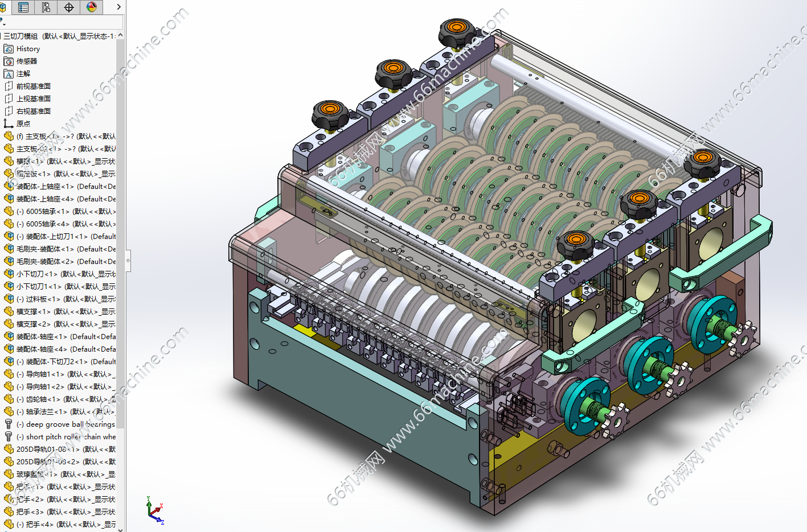The image size is (807, 532).
Task: Switch to the ConfigurationManager tab
Action: [46, 7]
